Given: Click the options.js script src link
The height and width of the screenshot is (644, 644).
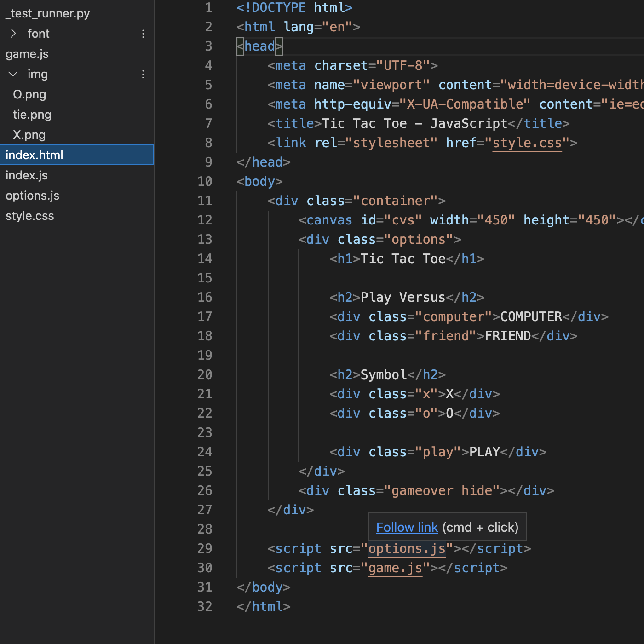Looking at the screenshot, I should click(407, 549).
